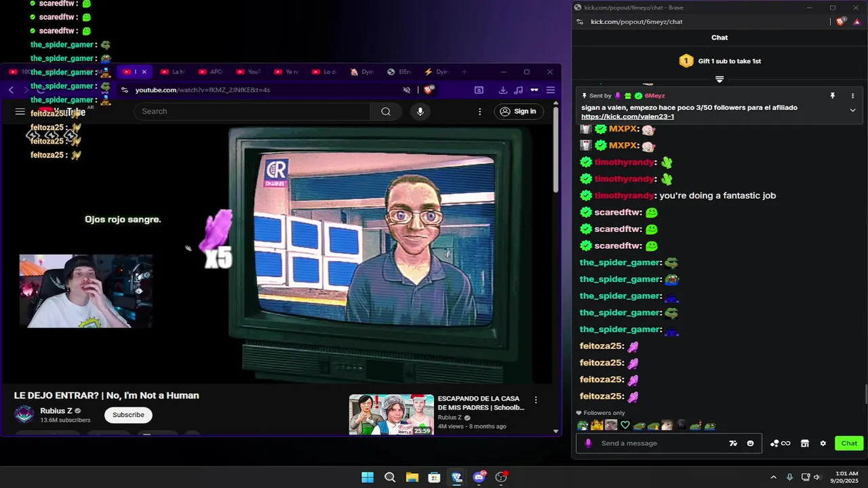Screen dimensions: 868x488
Task: Click the Sign in button on YouTube
Action: coord(518,111)
